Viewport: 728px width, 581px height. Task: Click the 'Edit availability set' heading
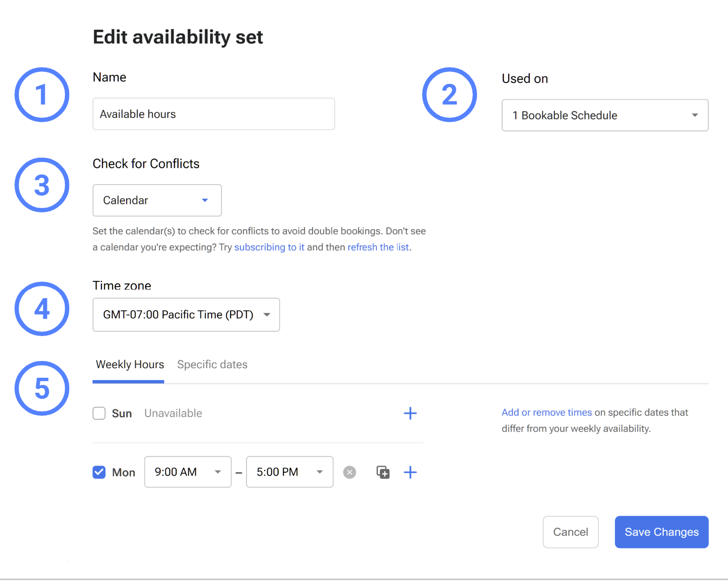178,37
